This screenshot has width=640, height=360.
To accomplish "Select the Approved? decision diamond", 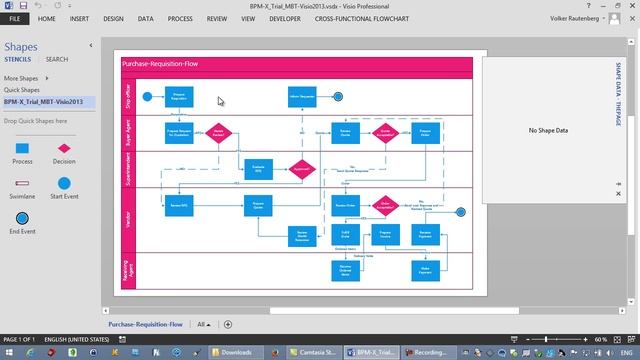I will (302, 169).
